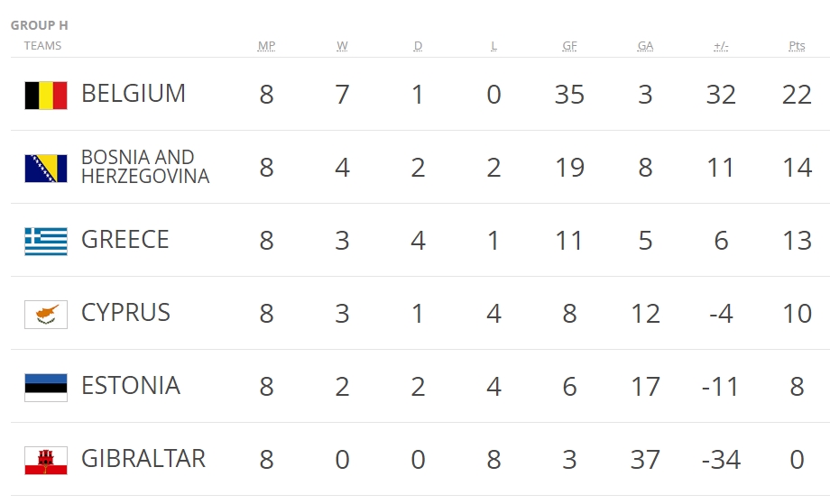This screenshot has height=504, width=830.
Task: Click the MP column header
Action: click(x=266, y=46)
